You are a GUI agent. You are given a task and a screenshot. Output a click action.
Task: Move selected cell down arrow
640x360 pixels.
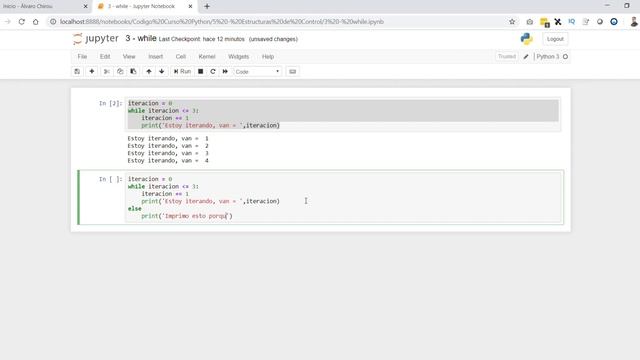coord(162,71)
